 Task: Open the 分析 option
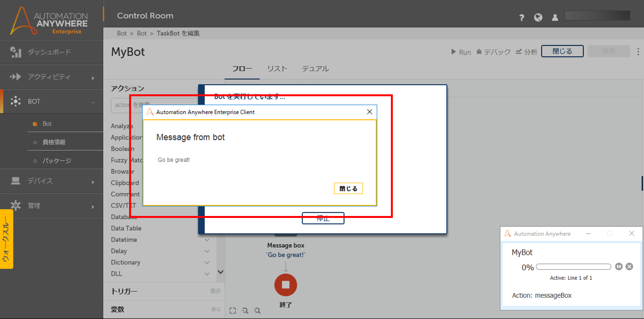(526, 52)
